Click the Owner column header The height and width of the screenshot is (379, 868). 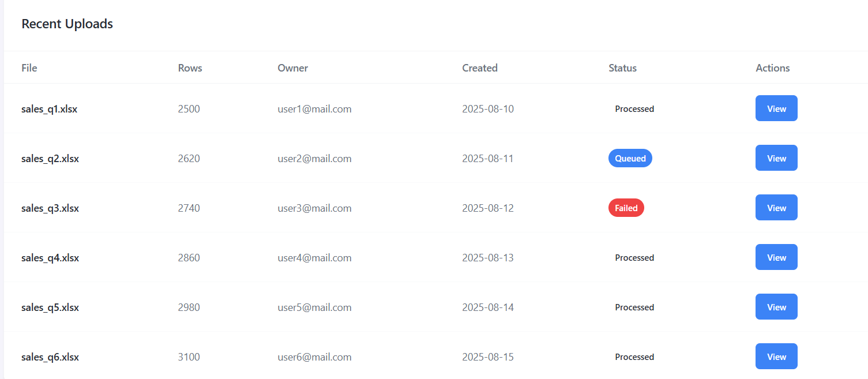click(292, 68)
